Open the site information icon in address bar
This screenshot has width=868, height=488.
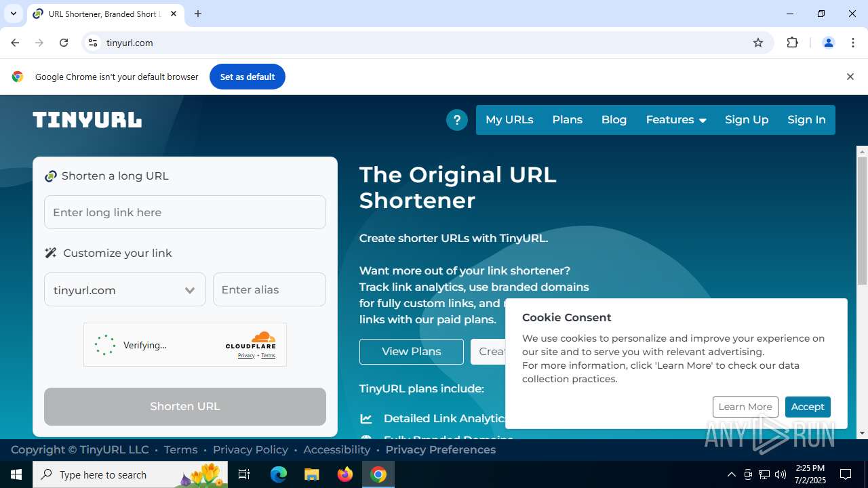94,43
